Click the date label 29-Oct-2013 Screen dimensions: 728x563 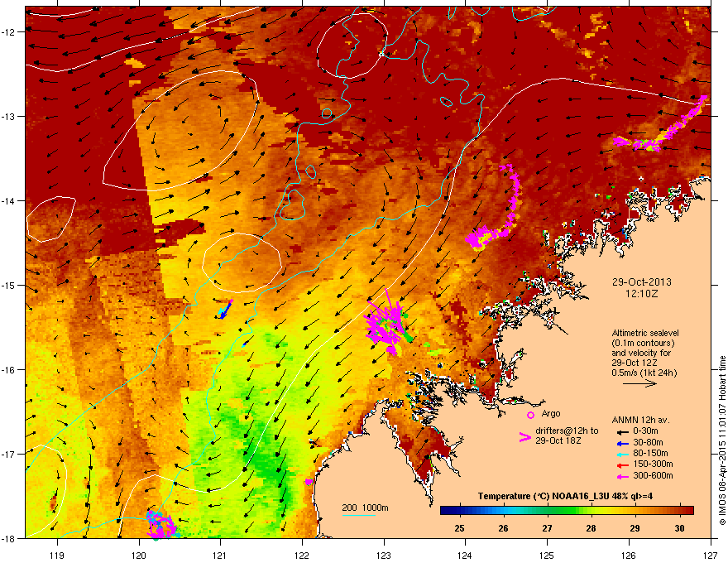point(642,282)
